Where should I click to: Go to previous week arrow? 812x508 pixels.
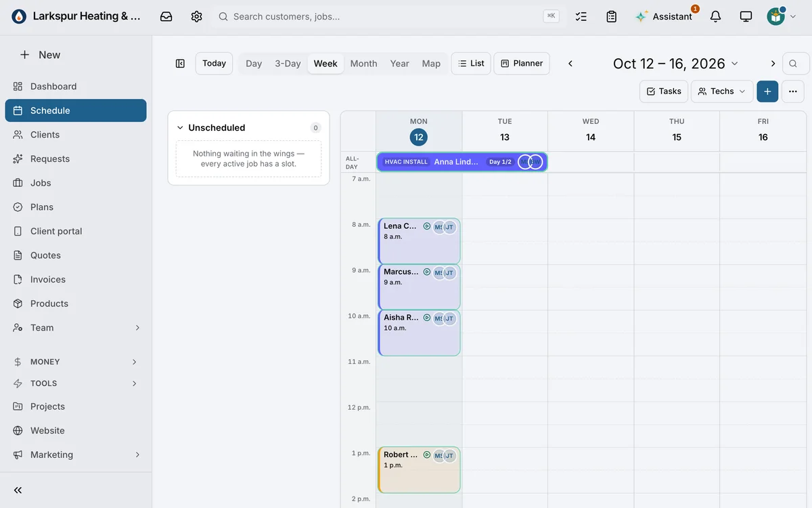point(570,64)
